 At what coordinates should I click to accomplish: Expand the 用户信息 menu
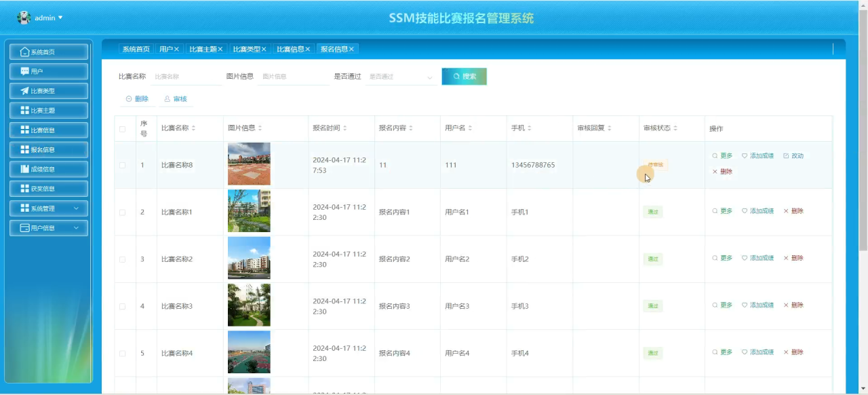tap(49, 228)
